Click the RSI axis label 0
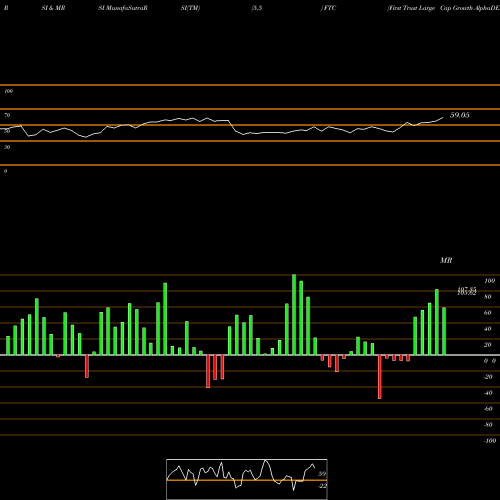The height and width of the screenshot is (500, 500). (x=5, y=171)
